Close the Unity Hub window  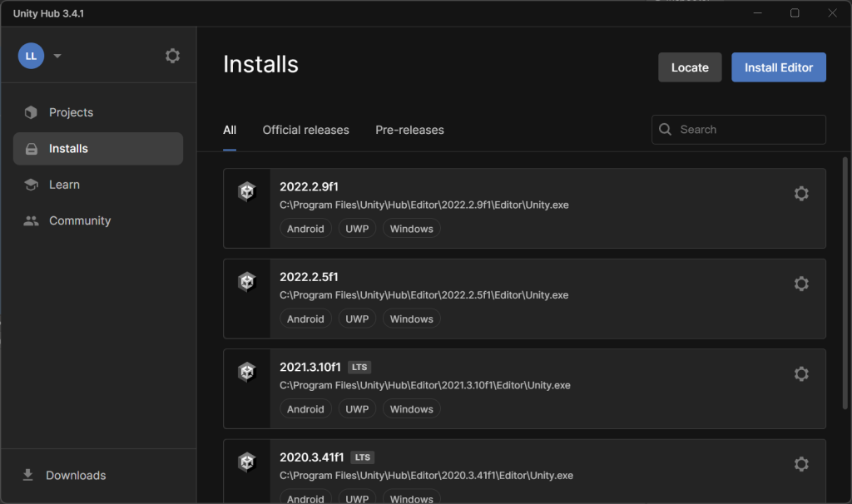832,12
